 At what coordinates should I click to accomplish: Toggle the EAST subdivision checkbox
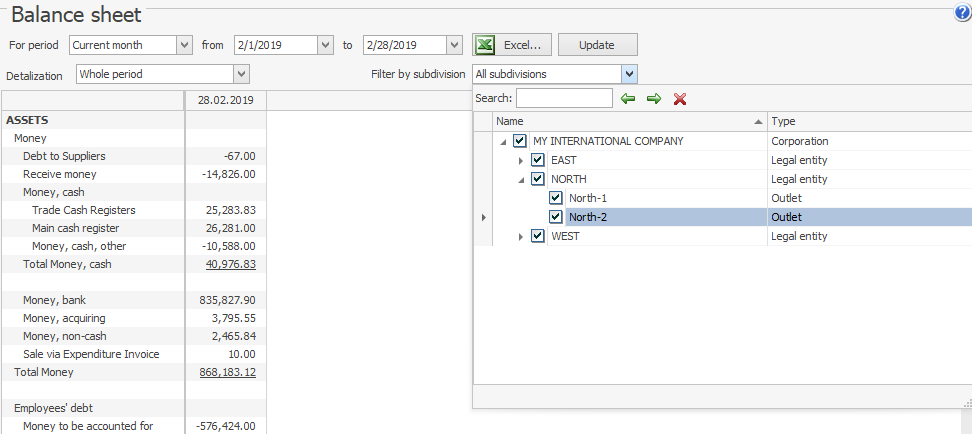[x=538, y=160]
